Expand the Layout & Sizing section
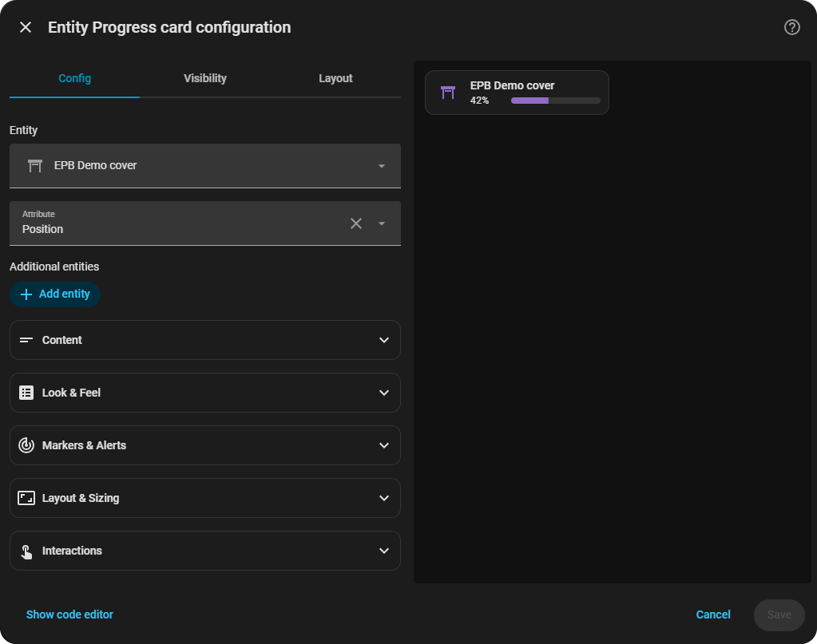 click(204, 498)
